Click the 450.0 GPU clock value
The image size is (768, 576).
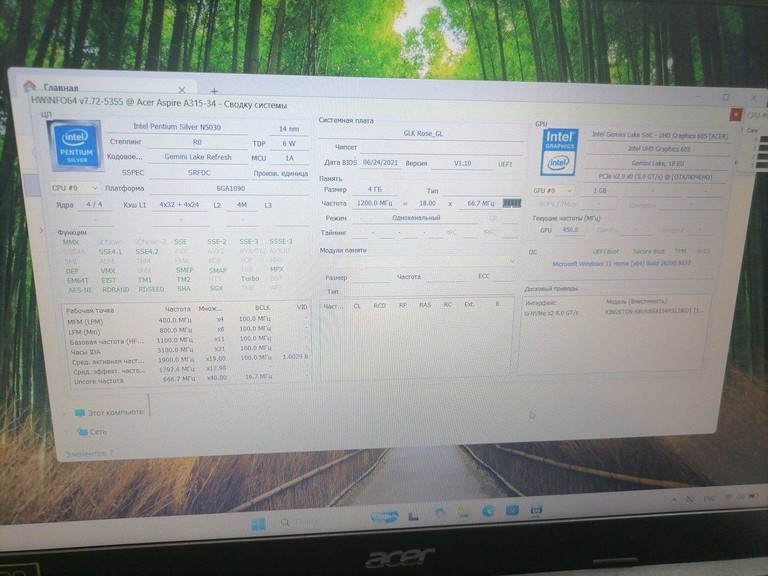(570, 229)
